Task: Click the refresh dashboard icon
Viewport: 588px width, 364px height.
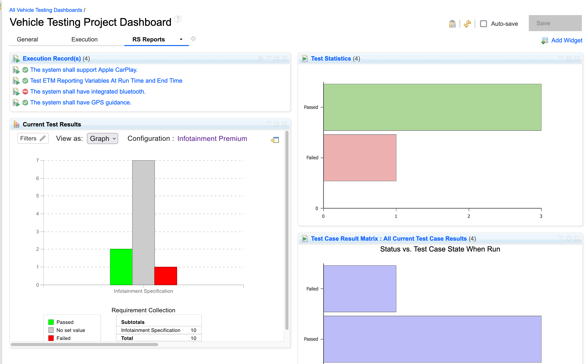Action: pyautogui.click(x=467, y=24)
